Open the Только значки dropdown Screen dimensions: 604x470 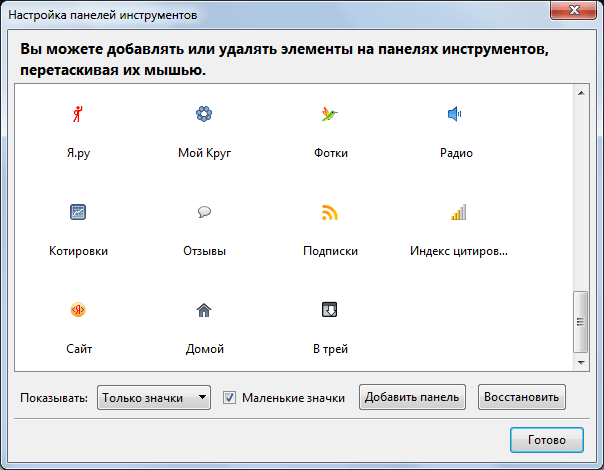[154, 398]
